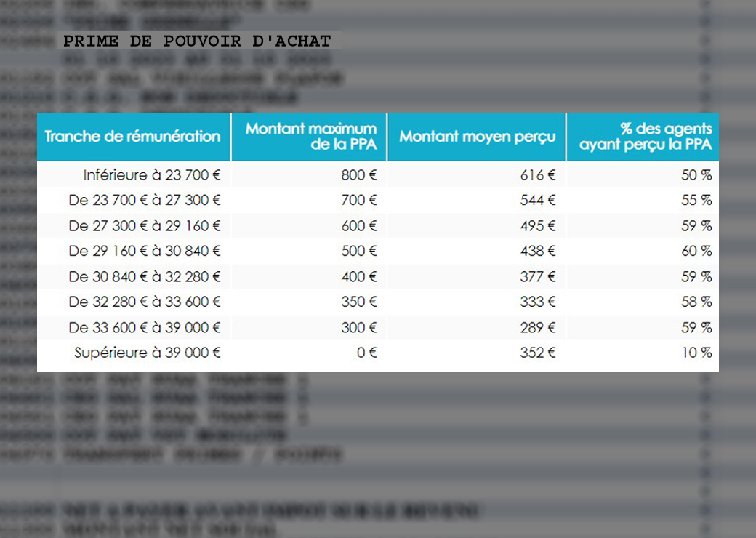Click the 'PRIME DE POUVOIR D'ACHAT' heading

coord(197,41)
